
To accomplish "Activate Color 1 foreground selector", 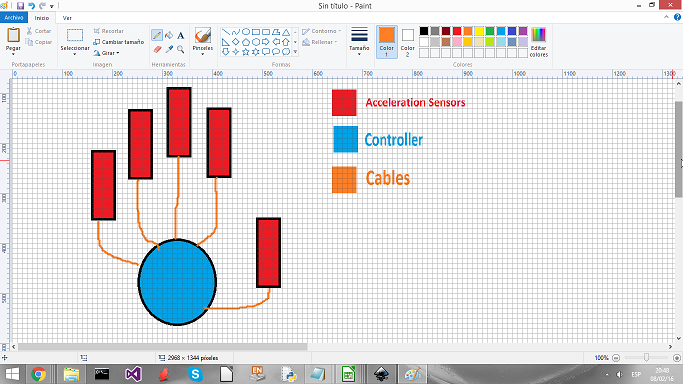I will pos(387,42).
